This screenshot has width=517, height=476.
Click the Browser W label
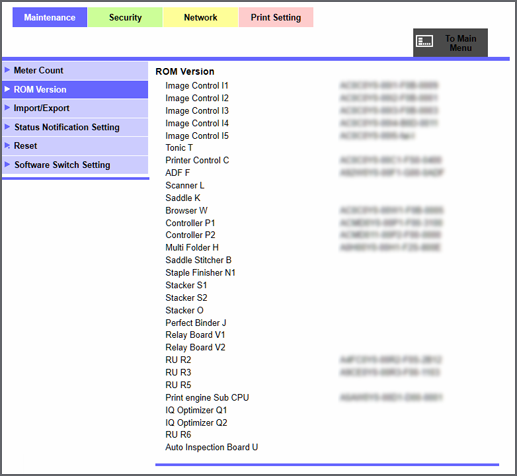(186, 211)
